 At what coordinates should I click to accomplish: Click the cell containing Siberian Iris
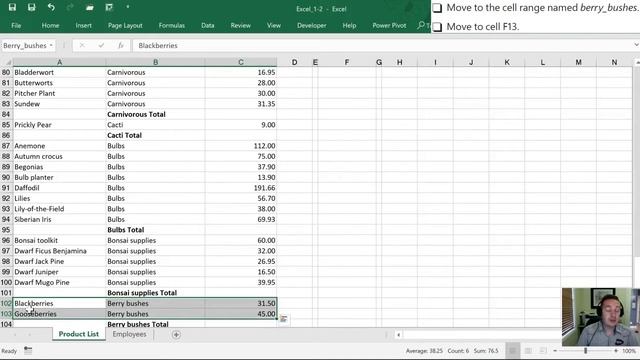(x=59, y=219)
